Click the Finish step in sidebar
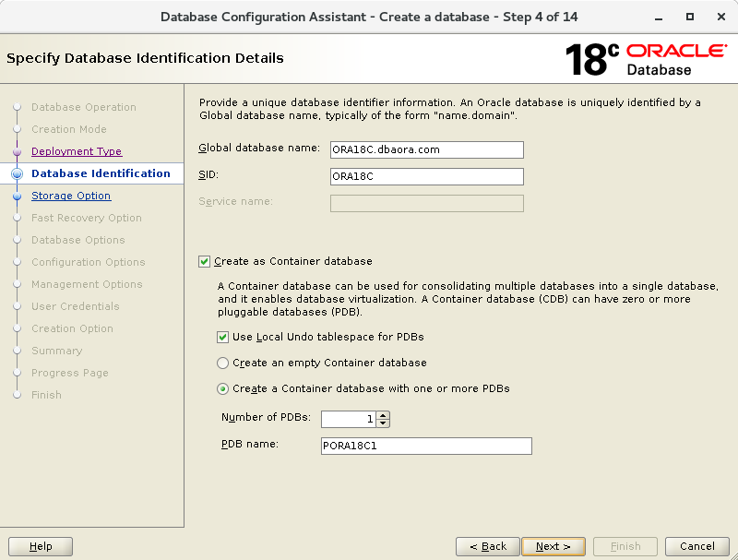 (x=47, y=395)
